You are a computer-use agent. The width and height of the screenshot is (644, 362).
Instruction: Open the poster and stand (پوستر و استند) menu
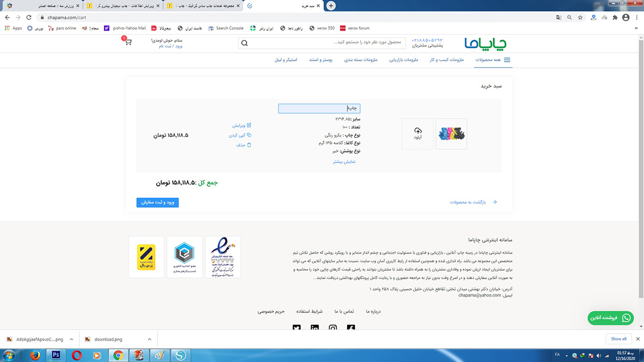[320, 60]
